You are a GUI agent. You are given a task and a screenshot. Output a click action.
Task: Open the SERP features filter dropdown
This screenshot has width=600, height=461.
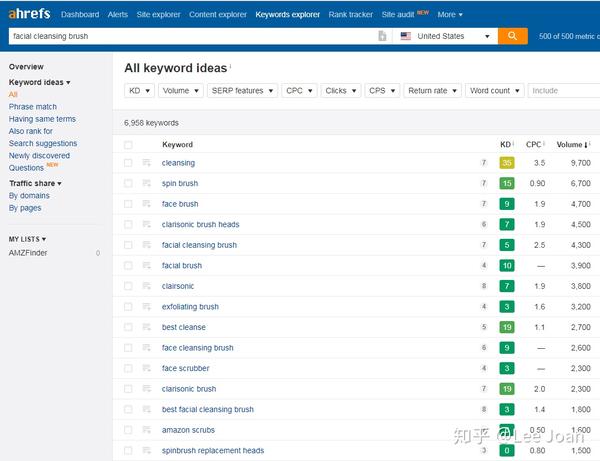[x=242, y=91]
